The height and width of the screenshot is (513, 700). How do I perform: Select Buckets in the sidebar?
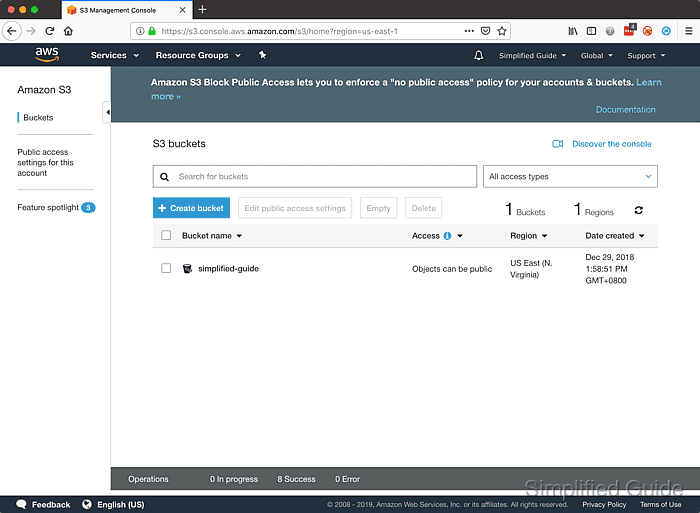click(x=38, y=117)
